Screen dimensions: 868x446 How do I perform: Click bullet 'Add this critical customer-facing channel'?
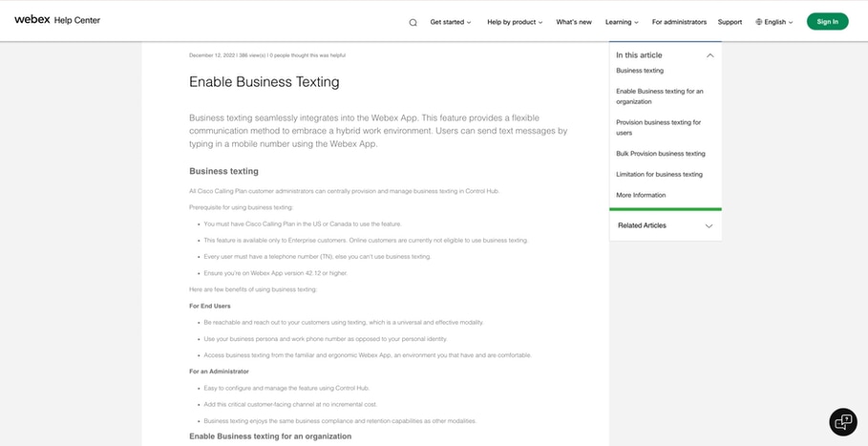pos(290,405)
